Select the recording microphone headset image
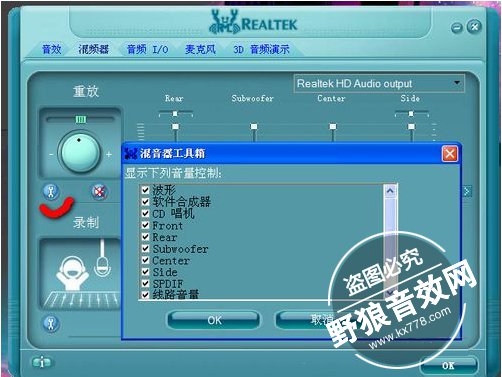 pyautogui.click(x=80, y=274)
